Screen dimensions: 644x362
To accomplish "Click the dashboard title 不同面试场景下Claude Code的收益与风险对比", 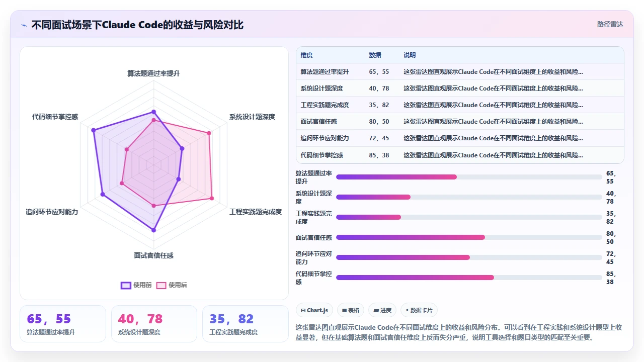I will [137, 25].
